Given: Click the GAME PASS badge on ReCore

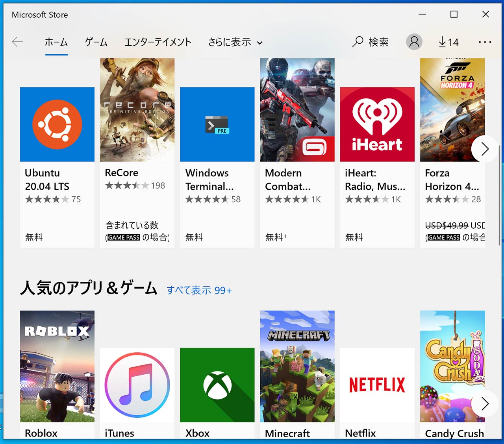Looking at the screenshot, I should tap(124, 237).
